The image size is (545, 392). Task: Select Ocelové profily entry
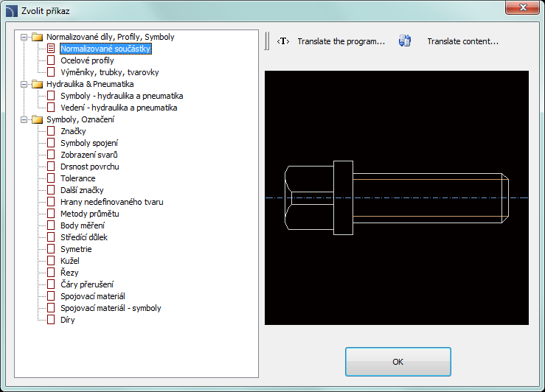pyautogui.click(x=87, y=60)
